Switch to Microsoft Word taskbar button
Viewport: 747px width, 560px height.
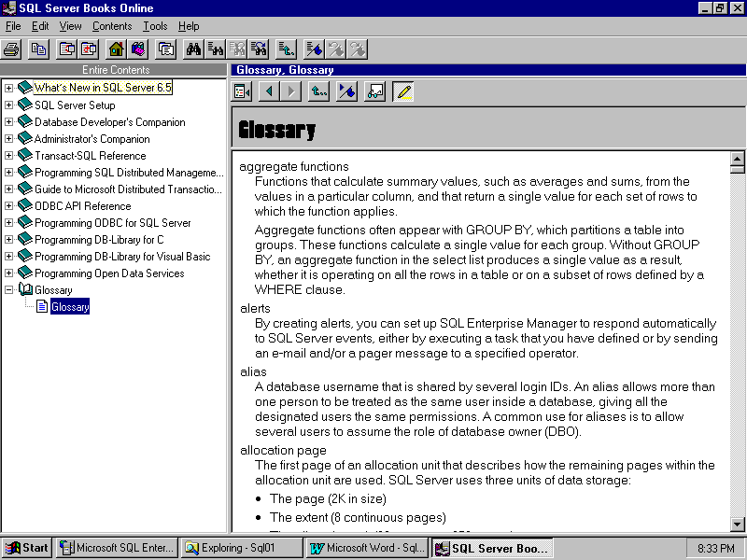367,548
